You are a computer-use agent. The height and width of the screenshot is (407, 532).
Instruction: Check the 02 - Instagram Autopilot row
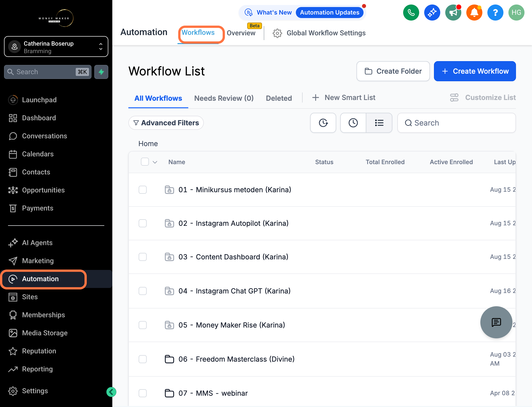click(143, 223)
